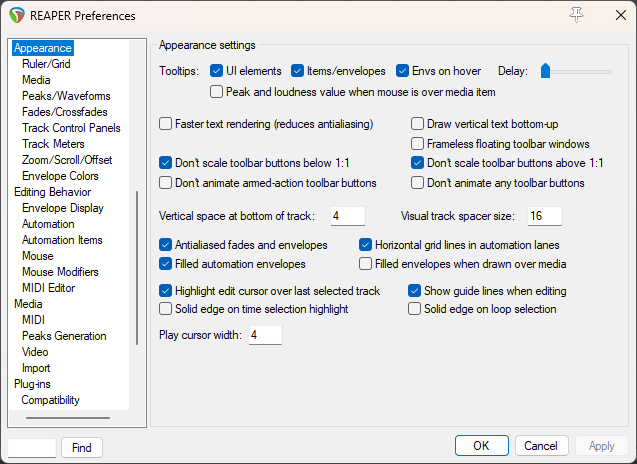Enable Solid edge on loop selection
This screenshot has width=637, height=464.
pyautogui.click(x=415, y=309)
